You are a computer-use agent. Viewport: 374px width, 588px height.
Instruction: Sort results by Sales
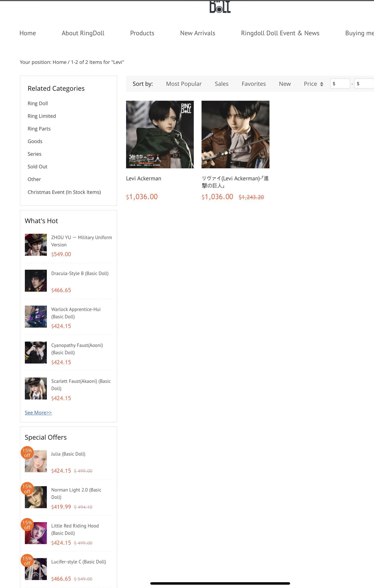click(222, 84)
